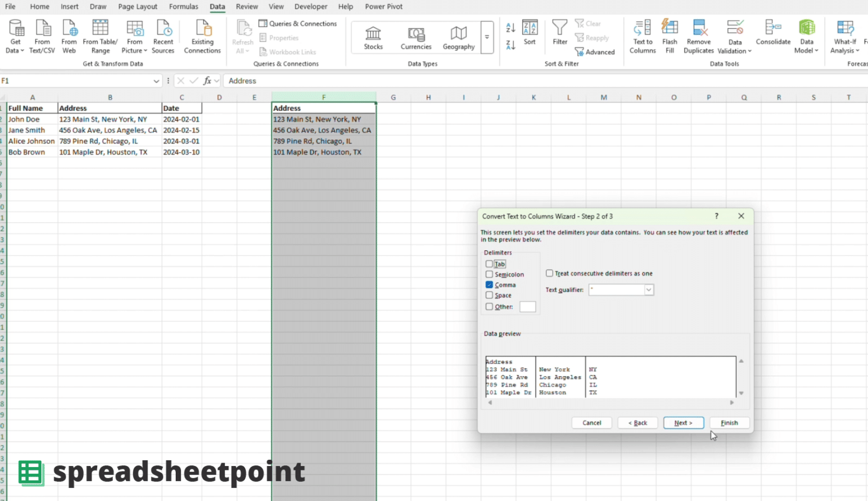Open the Flash Fill tool
The height and width of the screenshot is (501, 868).
[x=670, y=36]
